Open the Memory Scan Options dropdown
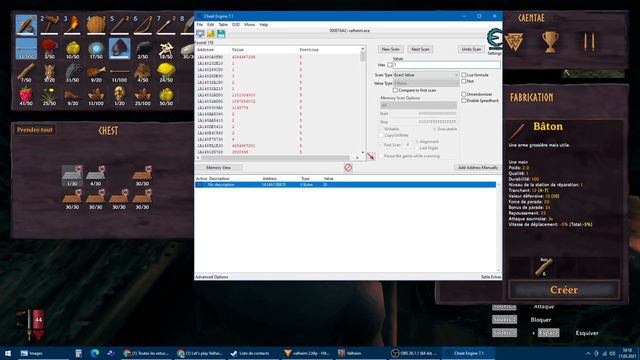The height and width of the screenshot is (360, 640). point(418,105)
